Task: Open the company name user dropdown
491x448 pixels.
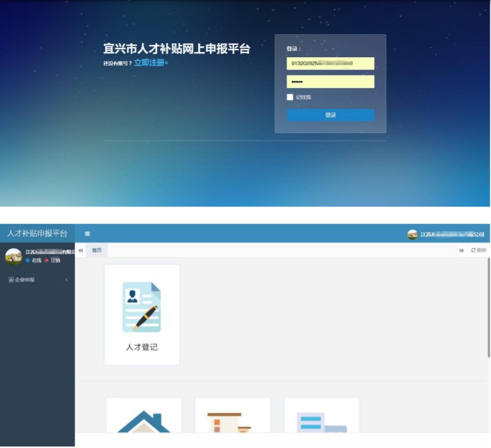Action: point(451,234)
